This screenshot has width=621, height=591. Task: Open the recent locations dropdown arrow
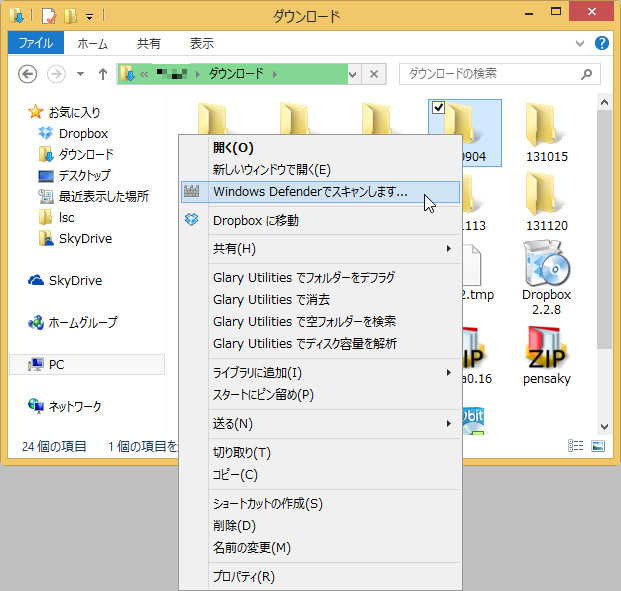tap(80, 74)
